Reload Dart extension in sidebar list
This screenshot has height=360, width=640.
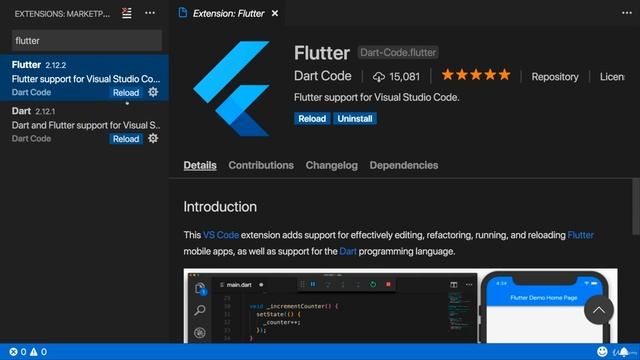point(126,139)
